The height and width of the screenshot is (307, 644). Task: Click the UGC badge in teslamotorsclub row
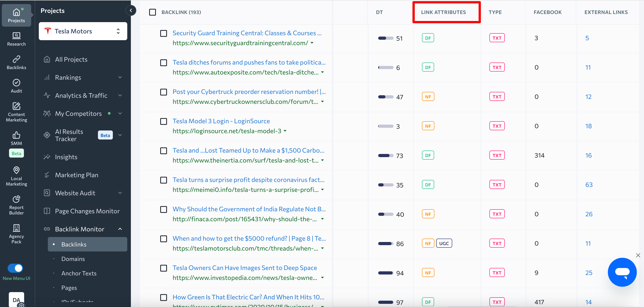point(444,244)
